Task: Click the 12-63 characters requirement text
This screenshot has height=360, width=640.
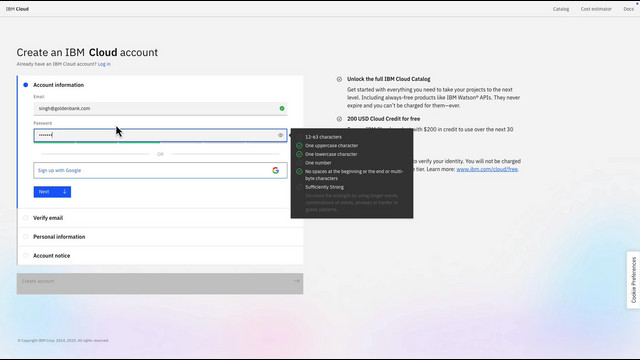Action: [x=323, y=137]
